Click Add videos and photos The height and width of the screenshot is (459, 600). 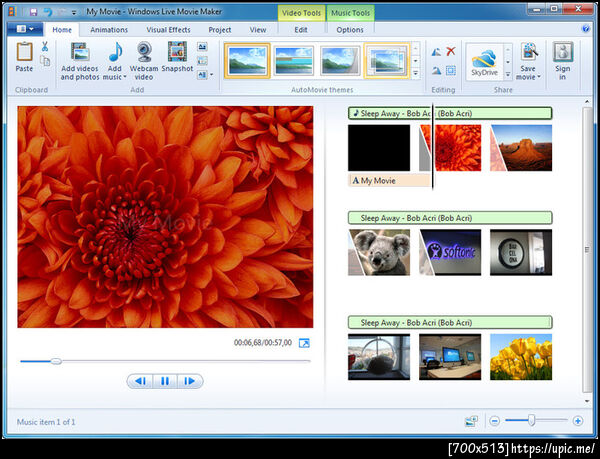[80, 61]
